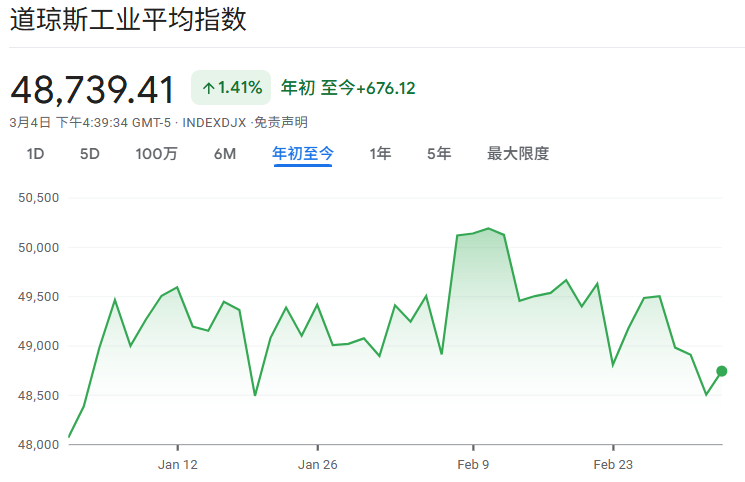Viewport: 745px width, 482px height.
Task: Click the Feb 9 axis label
Action: click(473, 464)
